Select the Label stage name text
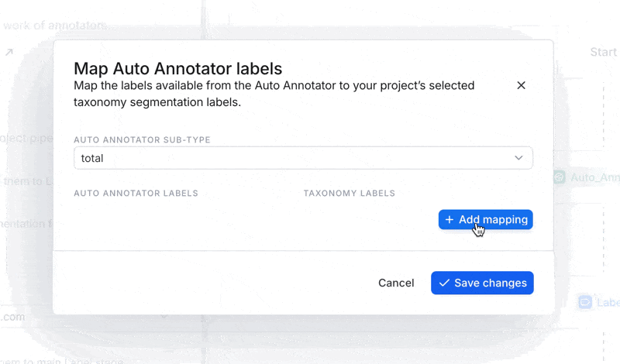 (608, 303)
